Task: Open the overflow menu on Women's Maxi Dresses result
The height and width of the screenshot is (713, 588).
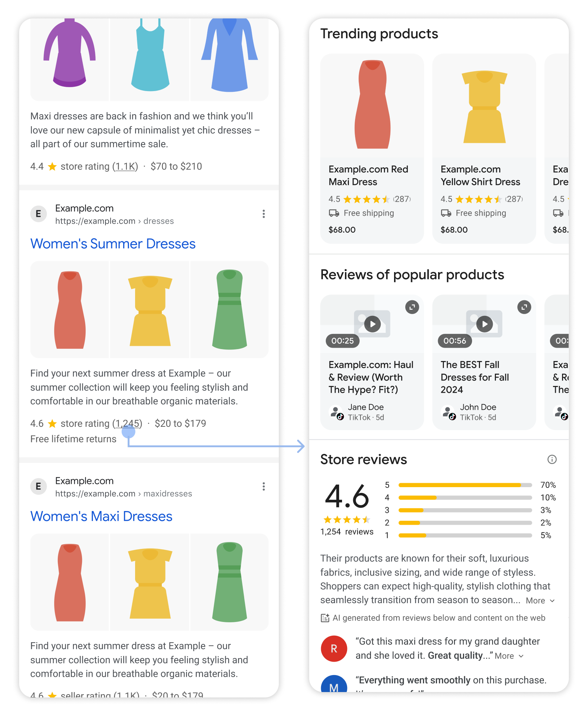Action: coord(264,486)
